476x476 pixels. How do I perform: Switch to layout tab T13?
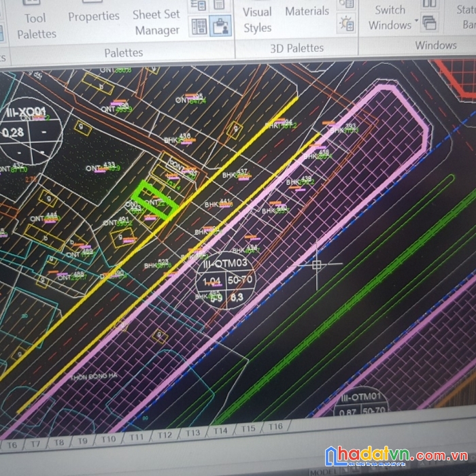pyautogui.click(x=192, y=433)
